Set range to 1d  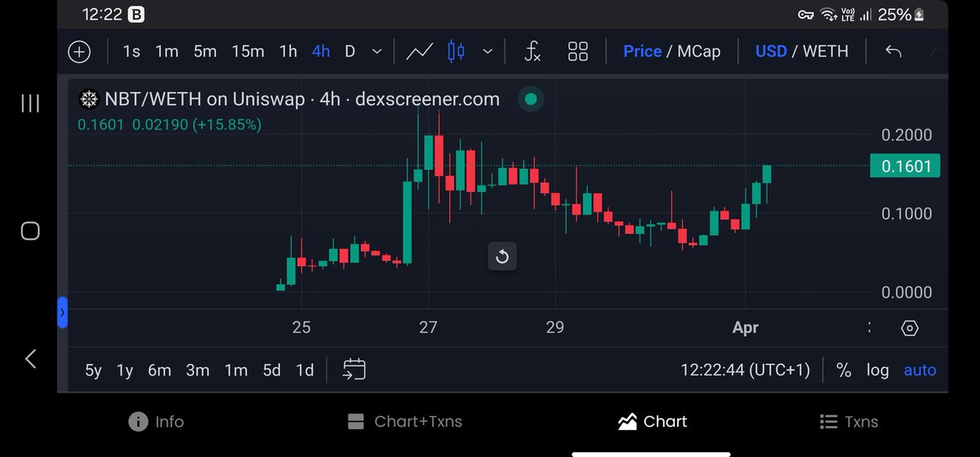tap(305, 370)
